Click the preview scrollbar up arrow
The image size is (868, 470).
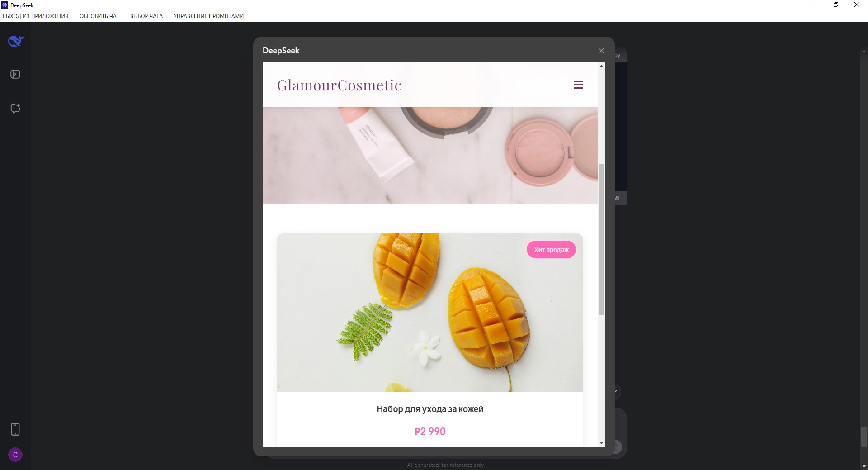[601, 66]
